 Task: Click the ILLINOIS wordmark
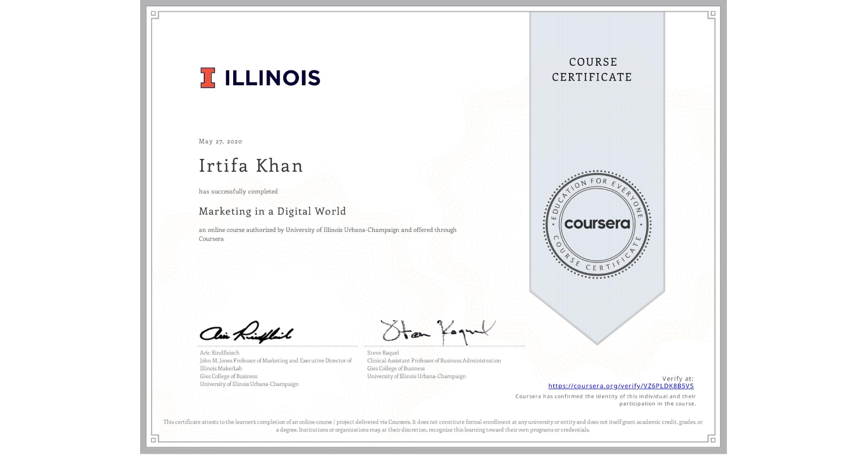(x=272, y=78)
